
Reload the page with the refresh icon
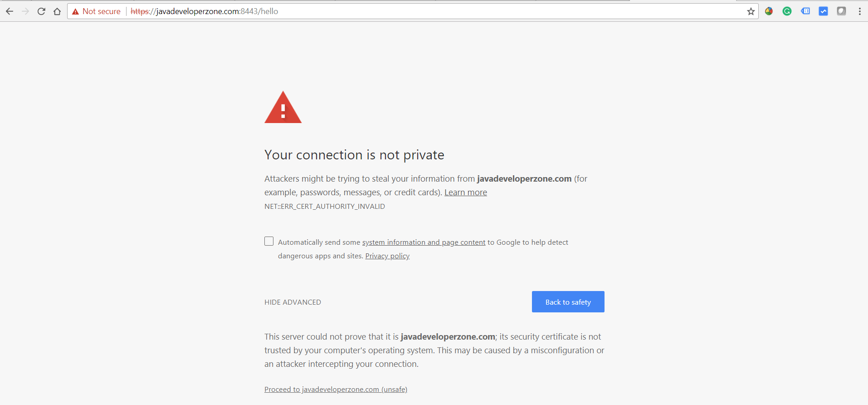[x=41, y=11]
